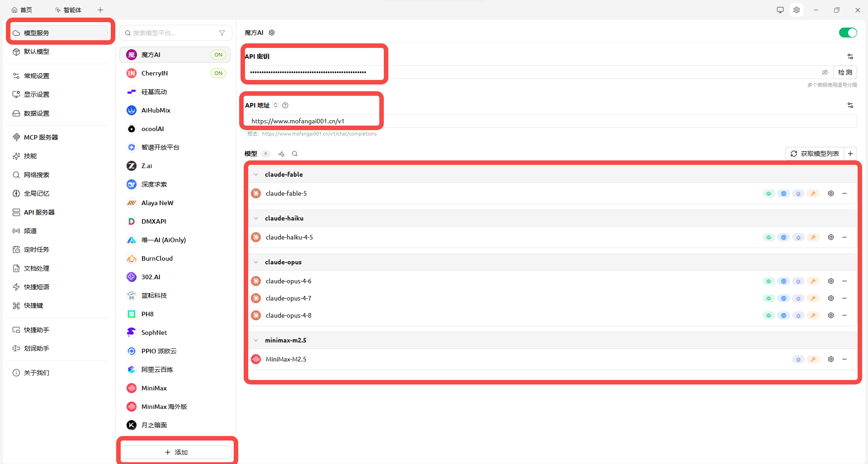Select the DMXAPI provider
The image size is (868, 464).
click(x=175, y=221)
